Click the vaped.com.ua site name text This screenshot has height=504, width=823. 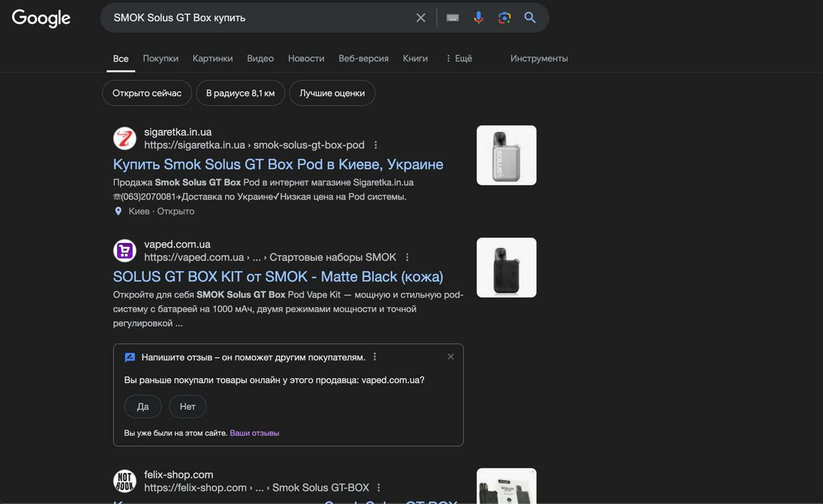177,244
